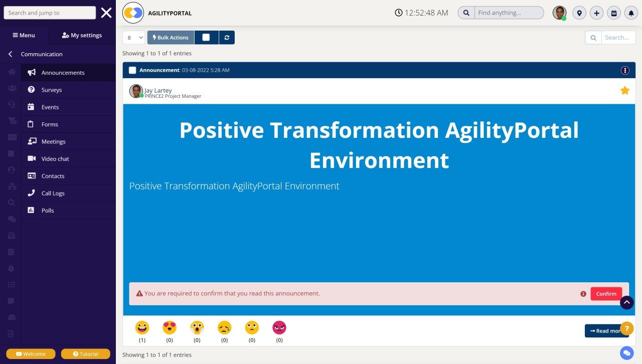The height and width of the screenshot is (364, 642).
Task: Confirm you read the announcement
Action: pos(606,294)
